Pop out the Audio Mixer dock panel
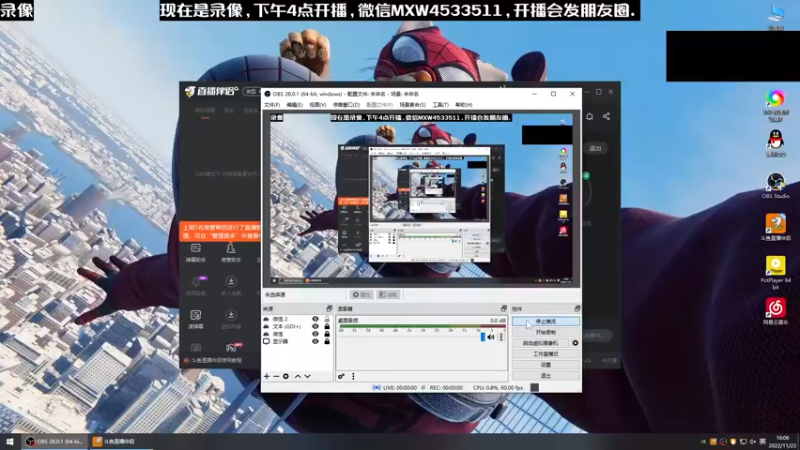The width and height of the screenshot is (800, 450). (504, 309)
